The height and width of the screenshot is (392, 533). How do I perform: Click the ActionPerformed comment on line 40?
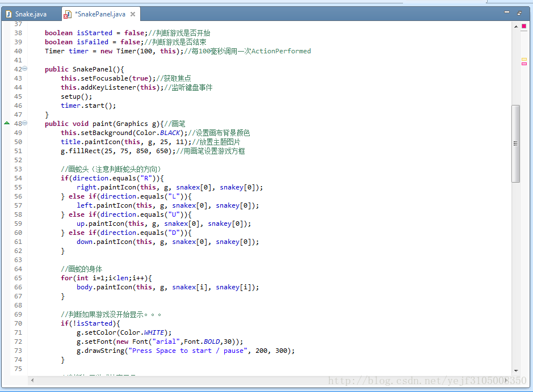pyautogui.click(x=281, y=51)
